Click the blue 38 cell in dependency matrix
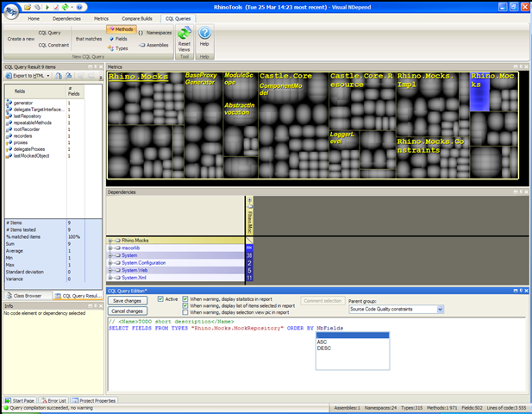 pyautogui.click(x=249, y=255)
